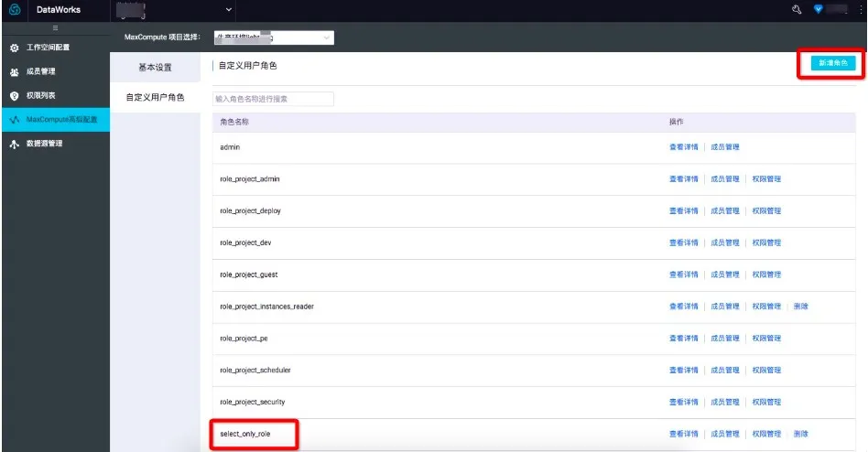Click the shield icon for 权限列表

[15, 96]
